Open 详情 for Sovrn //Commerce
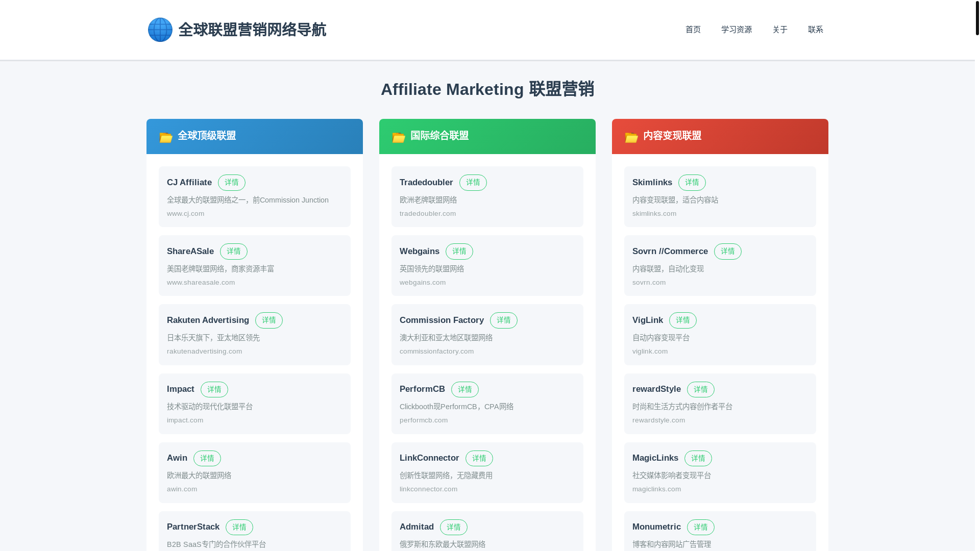The height and width of the screenshot is (551, 980). [728, 252]
